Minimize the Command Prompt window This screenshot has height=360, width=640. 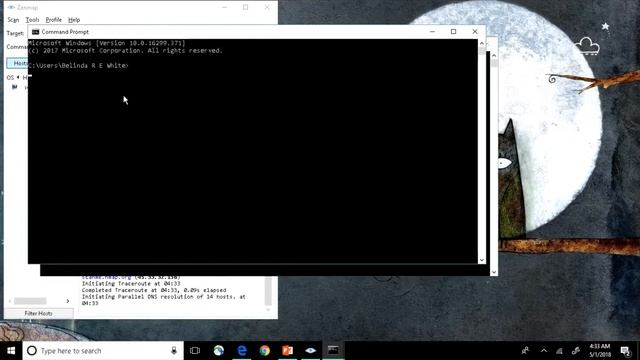point(432,31)
